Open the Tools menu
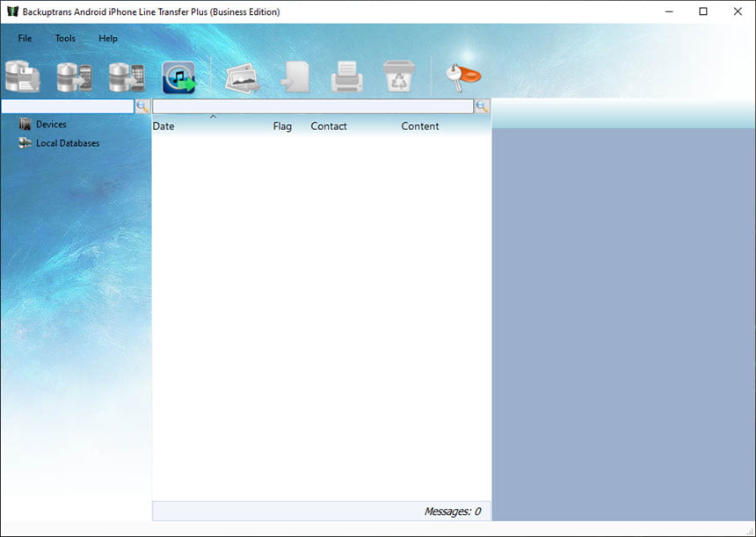The height and width of the screenshot is (537, 756). pos(65,39)
